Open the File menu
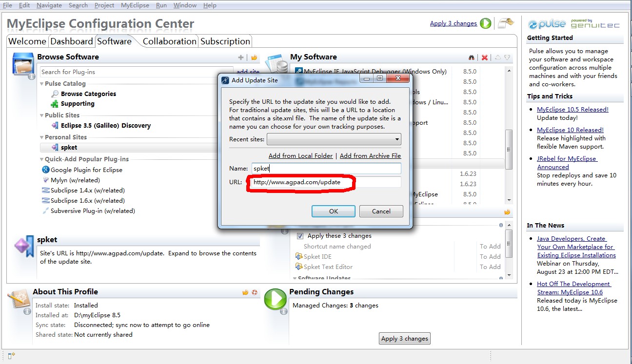This screenshot has width=632, height=364. (8, 5)
